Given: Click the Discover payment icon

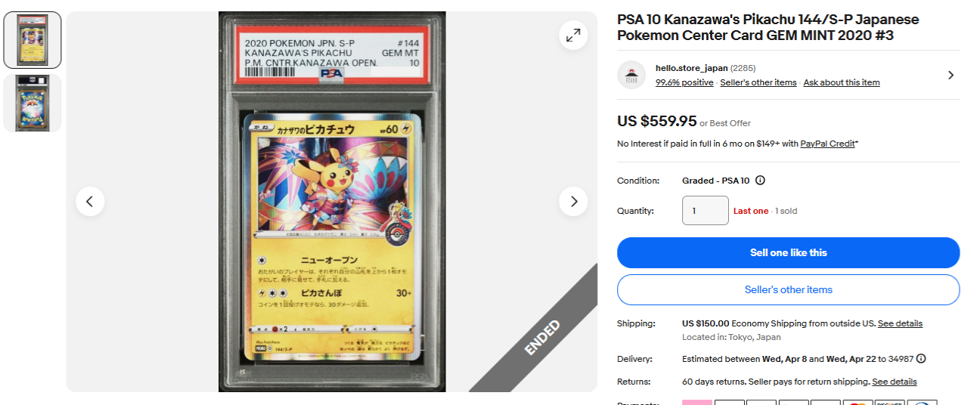Looking at the screenshot, I should (890, 403).
